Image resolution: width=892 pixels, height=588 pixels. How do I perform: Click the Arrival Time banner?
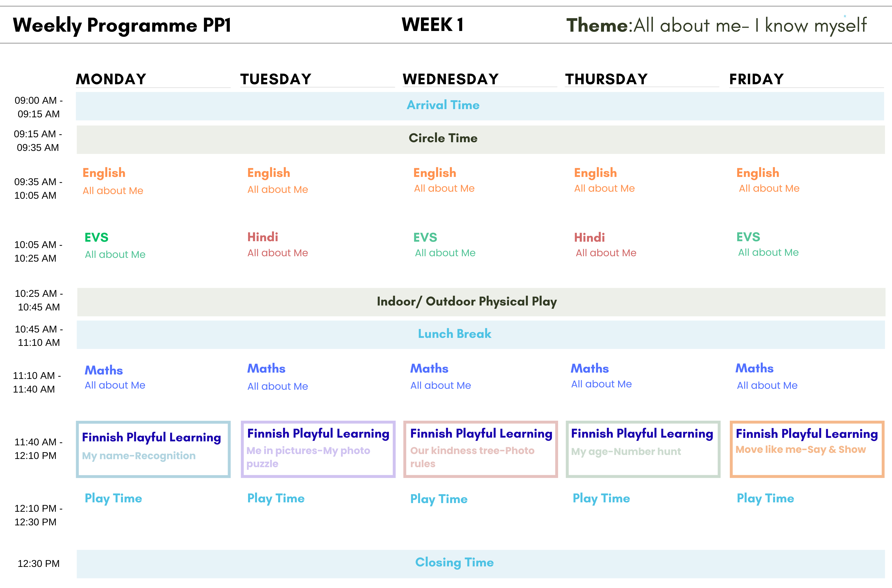tap(443, 105)
